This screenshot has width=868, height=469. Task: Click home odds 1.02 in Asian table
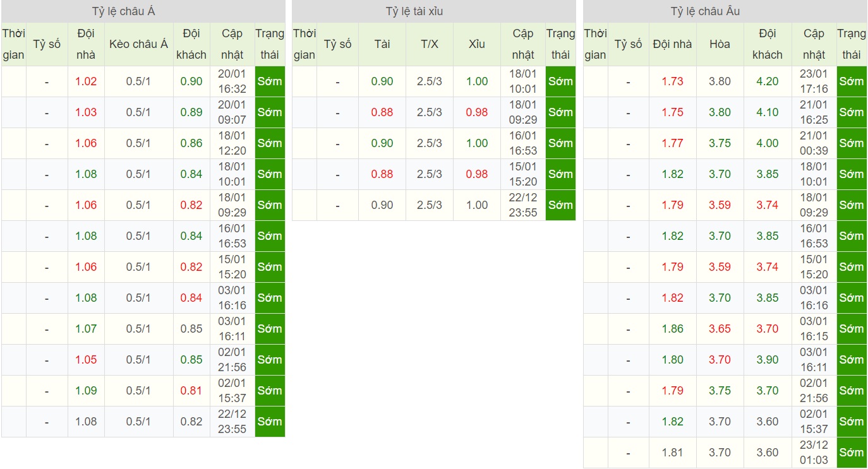86,81
